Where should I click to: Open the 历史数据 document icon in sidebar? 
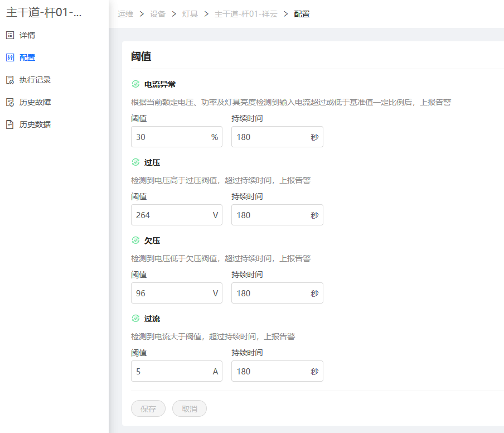tap(10, 124)
